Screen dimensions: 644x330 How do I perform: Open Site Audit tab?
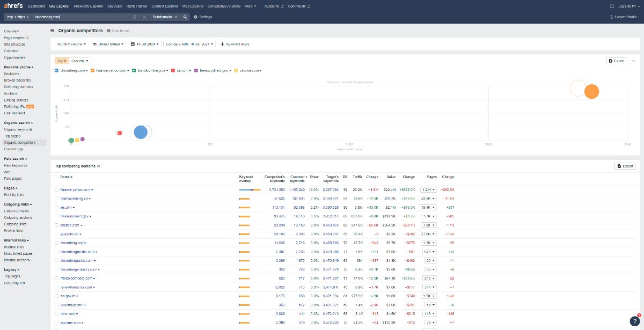pyautogui.click(x=115, y=6)
